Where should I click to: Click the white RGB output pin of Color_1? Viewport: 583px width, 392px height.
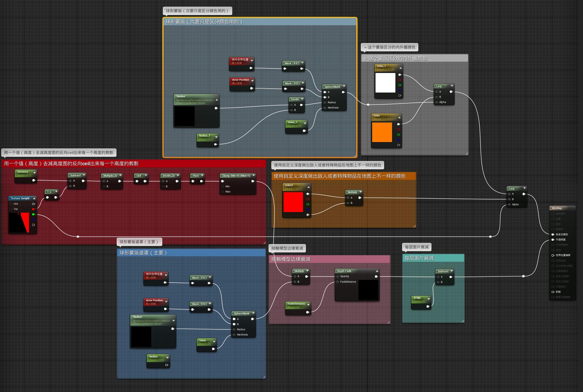pos(400,75)
